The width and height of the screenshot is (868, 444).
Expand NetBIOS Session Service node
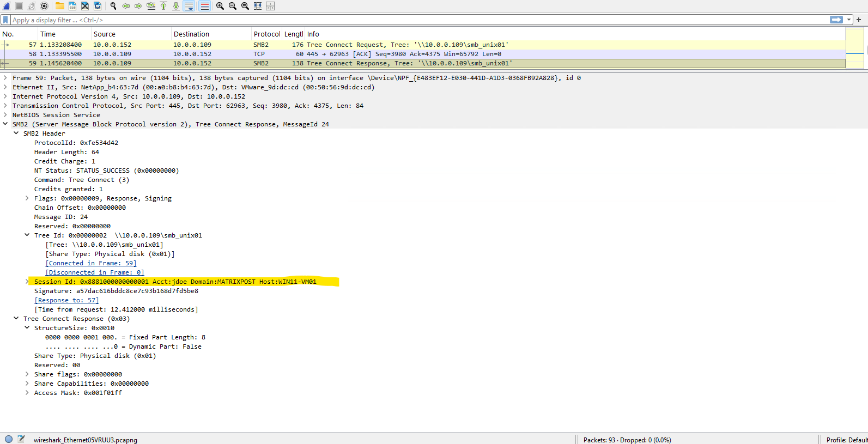[5, 115]
